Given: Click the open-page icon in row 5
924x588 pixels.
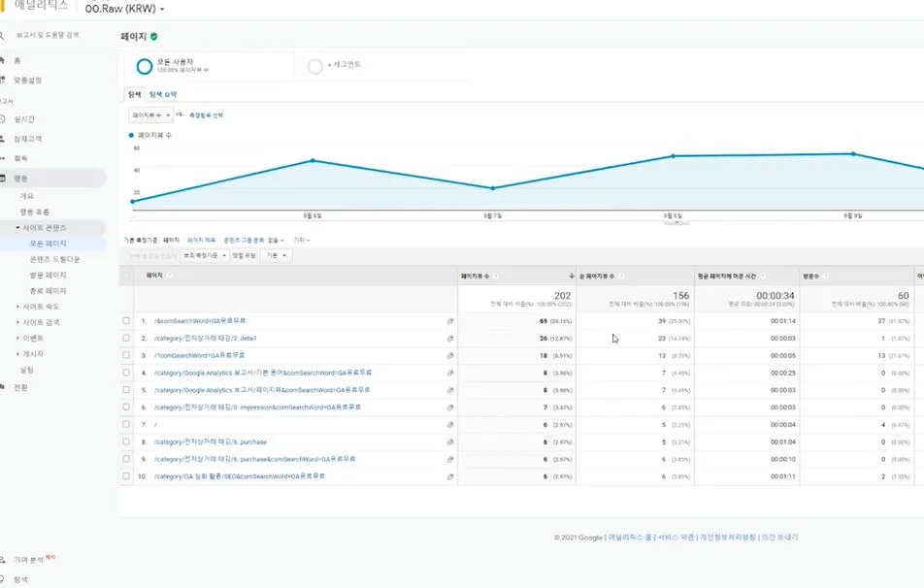Looking at the screenshot, I should 450,390.
